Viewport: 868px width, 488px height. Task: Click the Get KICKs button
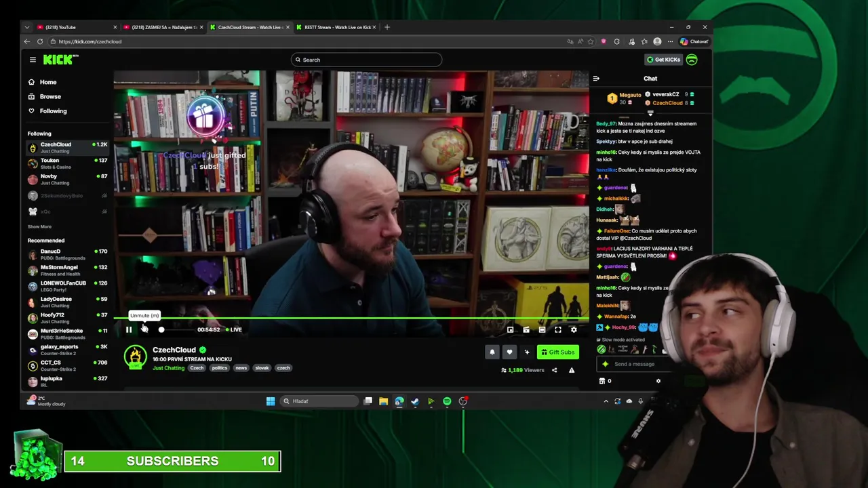pos(663,60)
